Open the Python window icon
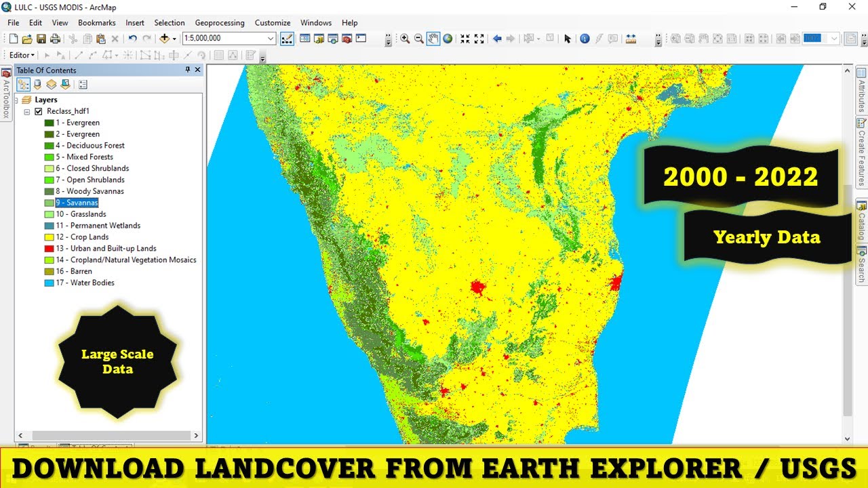 [x=361, y=39]
